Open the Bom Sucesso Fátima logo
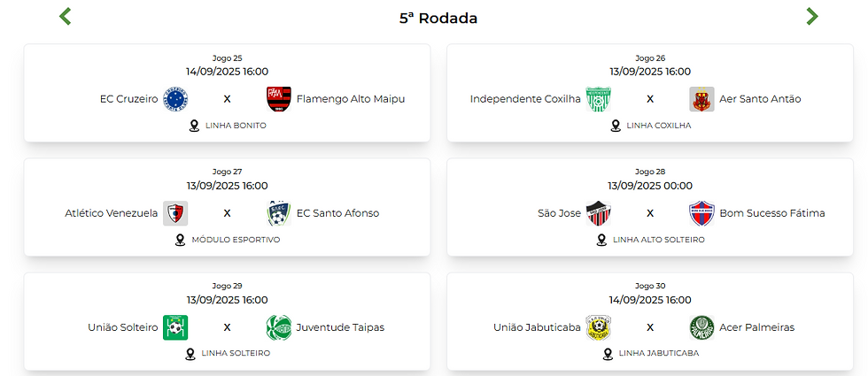Viewport: 868px width, 376px height. (x=701, y=213)
